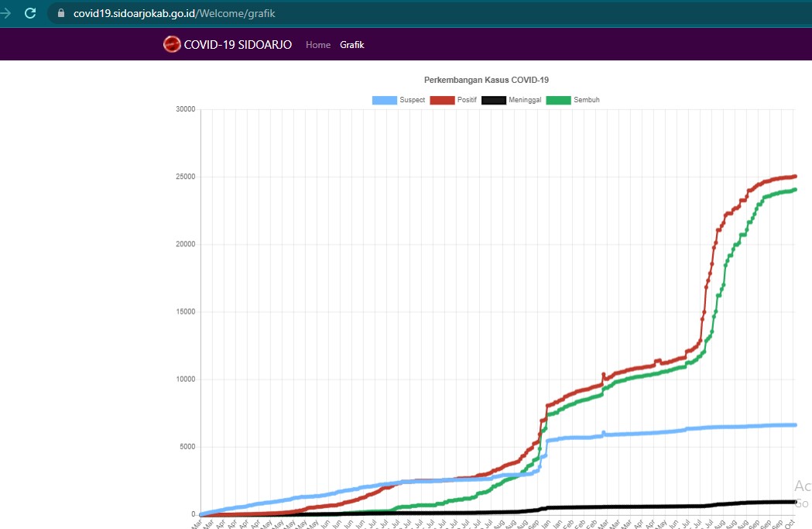Click the green Sembuh legend color box

558,100
